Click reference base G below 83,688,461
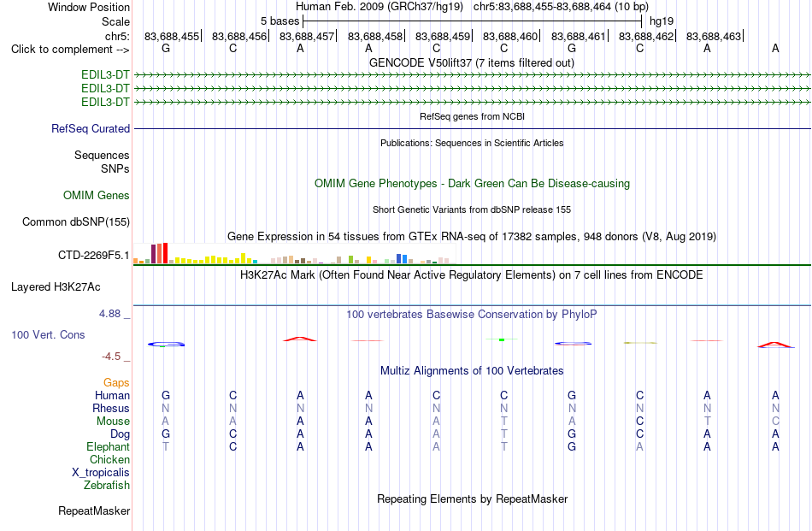Viewport: 812px width, 531px height. click(x=572, y=48)
